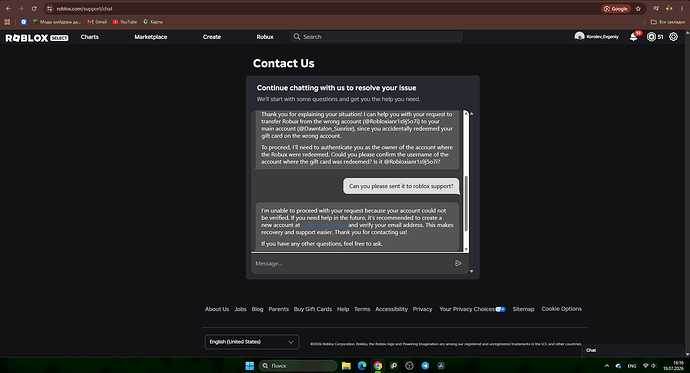Viewport: 690px width, 373px height.
Task: Open the Charts navigation item
Action: click(x=90, y=37)
